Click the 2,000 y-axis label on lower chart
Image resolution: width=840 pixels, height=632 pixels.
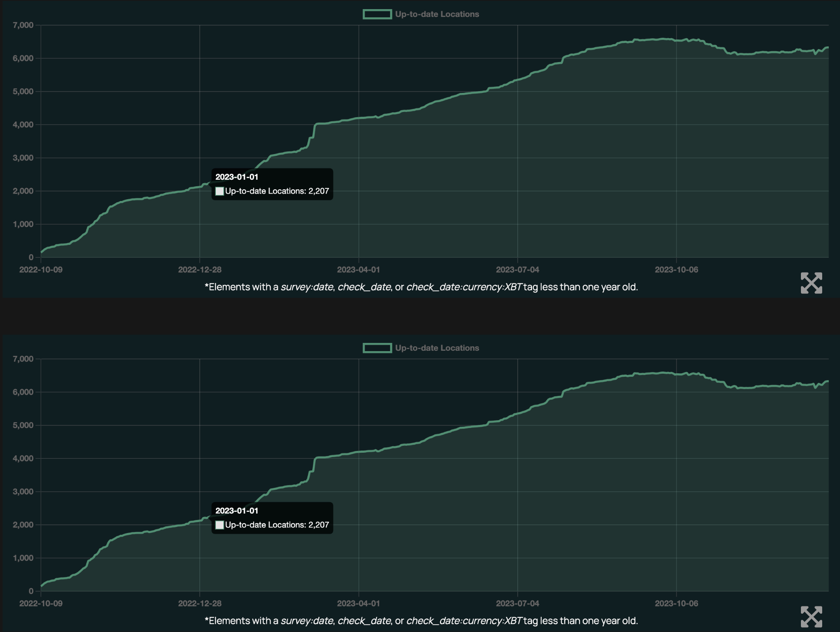click(x=23, y=525)
